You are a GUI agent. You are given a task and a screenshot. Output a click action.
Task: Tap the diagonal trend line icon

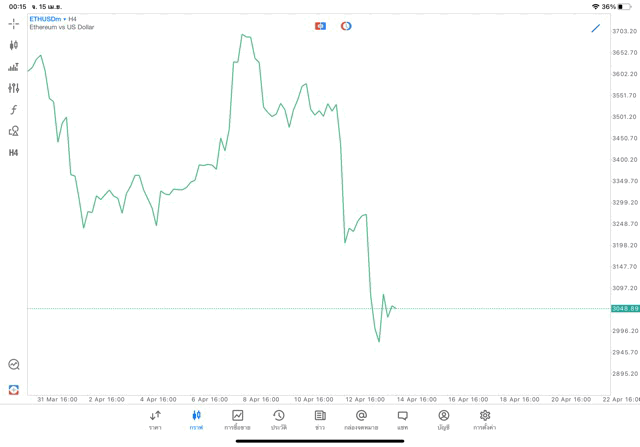[596, 28]
